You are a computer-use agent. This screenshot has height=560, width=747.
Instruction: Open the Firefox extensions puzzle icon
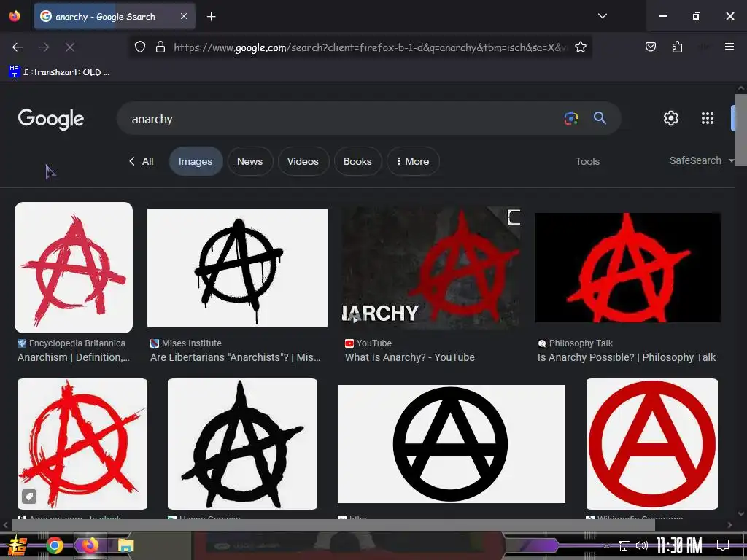coord(677,47)
